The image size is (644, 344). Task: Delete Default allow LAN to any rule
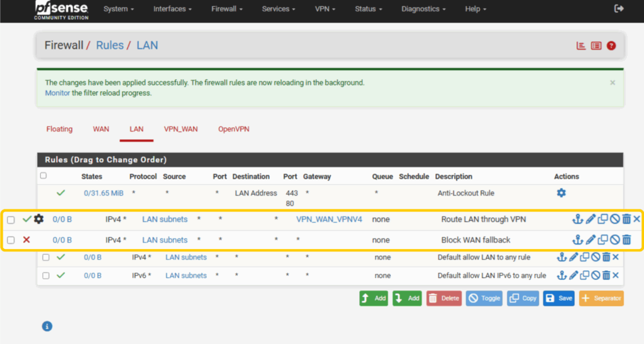606,257
